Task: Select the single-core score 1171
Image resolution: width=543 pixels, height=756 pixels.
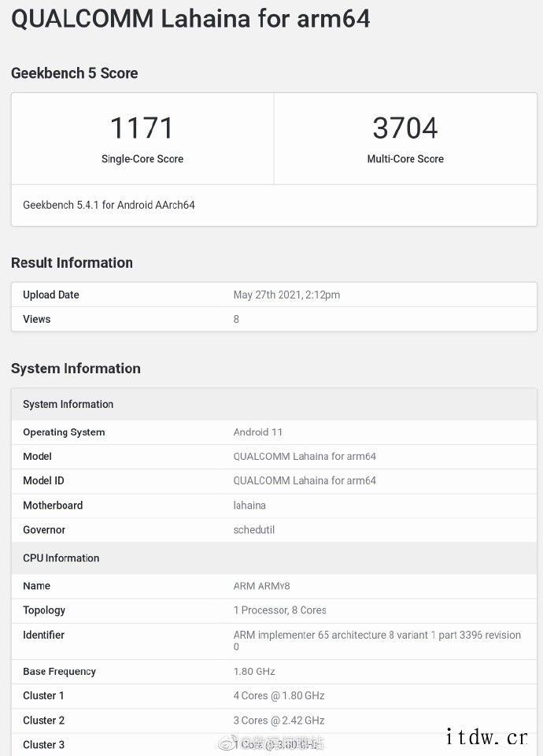Action: click(x=142, y=128)
